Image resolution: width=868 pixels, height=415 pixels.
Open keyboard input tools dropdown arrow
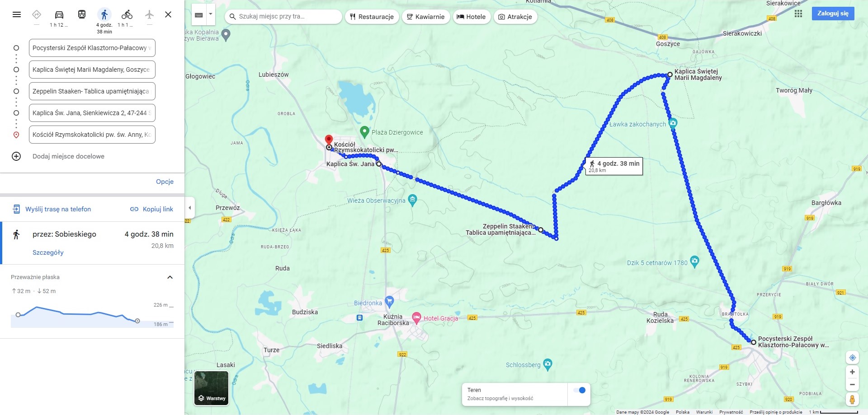(211, 14)
